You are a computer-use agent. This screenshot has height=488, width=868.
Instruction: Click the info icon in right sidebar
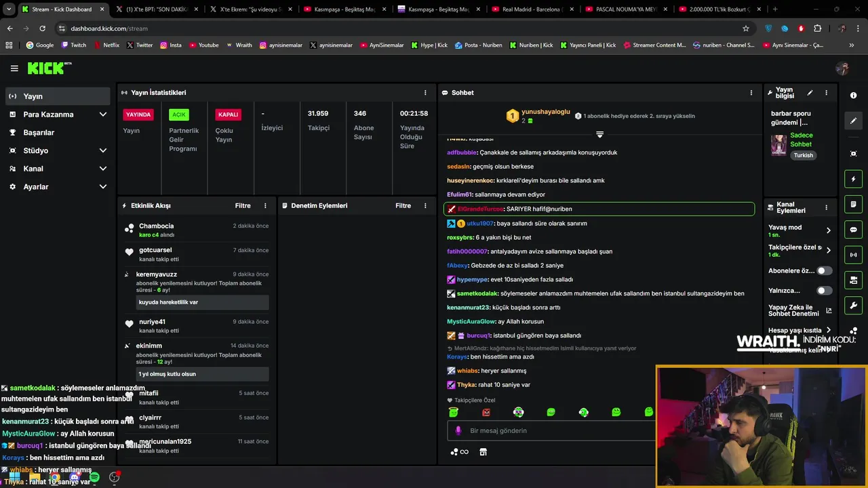click(x=854, y=96)
